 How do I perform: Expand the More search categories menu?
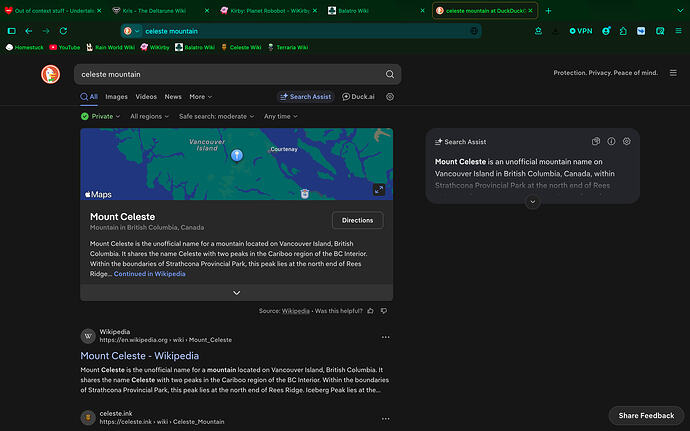[201, 97]
